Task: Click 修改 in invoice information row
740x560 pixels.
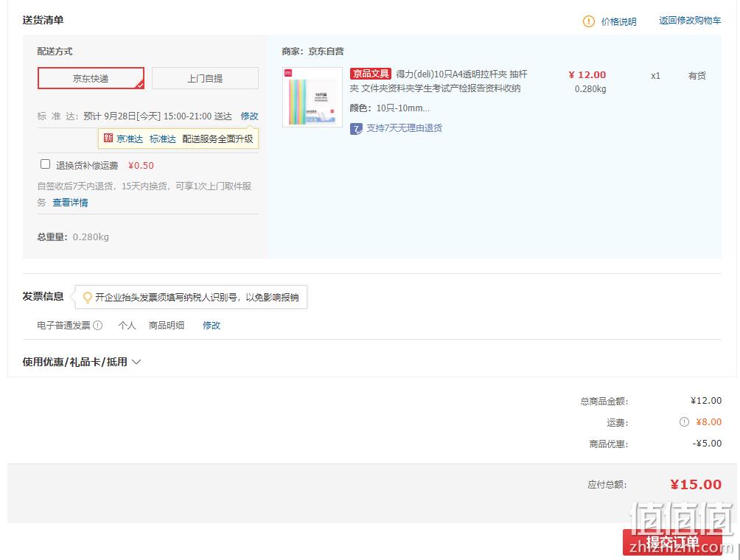Action: tap(212, 325)
